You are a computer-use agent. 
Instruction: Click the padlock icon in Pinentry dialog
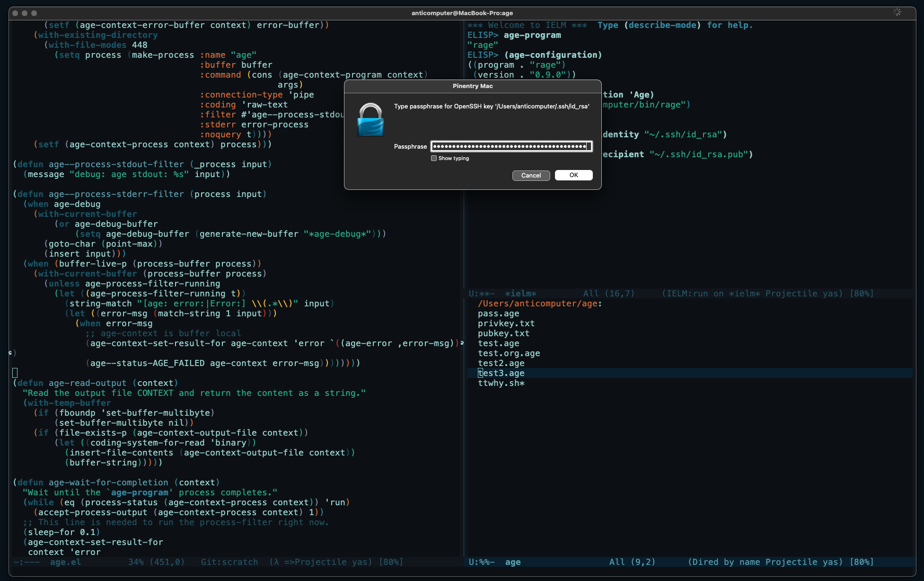click(x=370, y=120)
